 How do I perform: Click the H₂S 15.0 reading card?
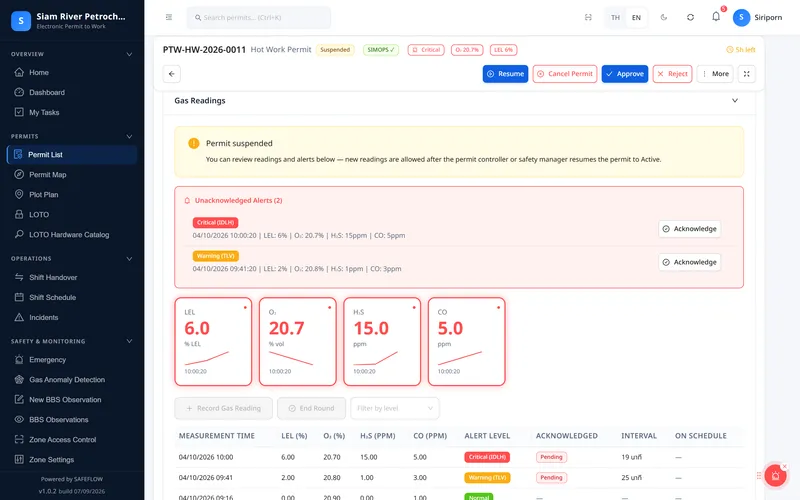click(x=382, y=341)
